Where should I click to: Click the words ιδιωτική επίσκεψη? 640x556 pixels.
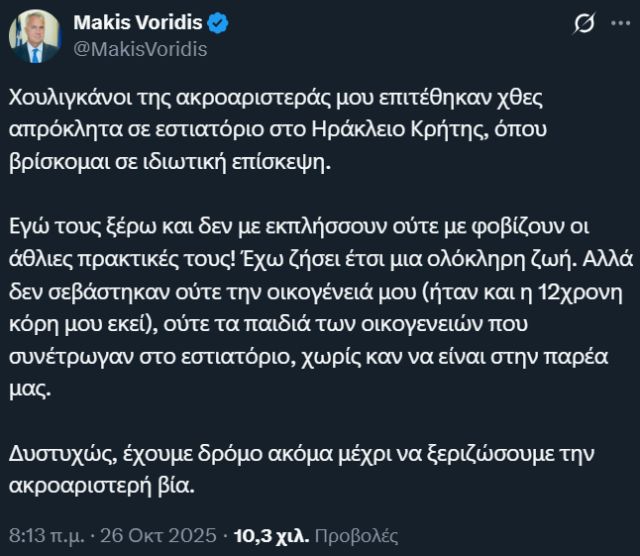tap(257, 162)
